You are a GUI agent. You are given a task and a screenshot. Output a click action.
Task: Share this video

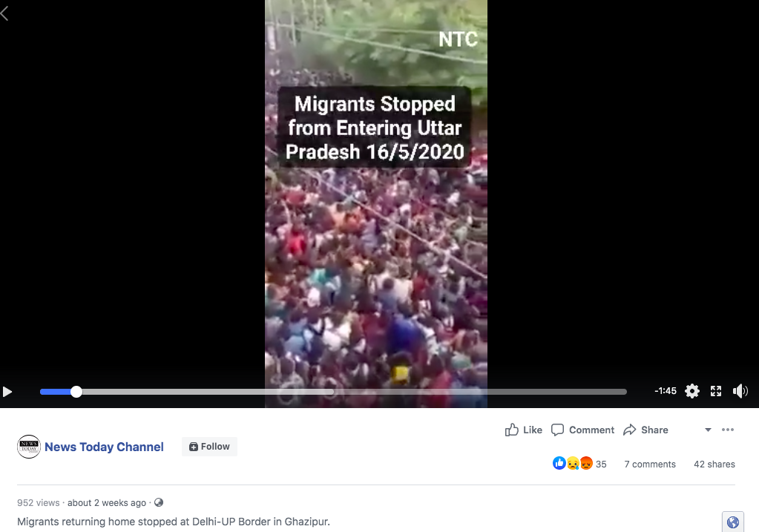point(645,430)
